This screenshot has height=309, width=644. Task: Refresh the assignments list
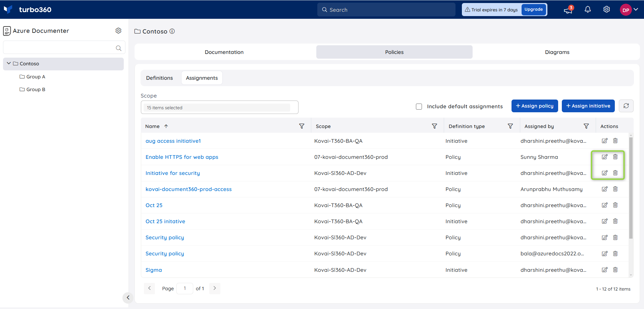tap(626, 106)
